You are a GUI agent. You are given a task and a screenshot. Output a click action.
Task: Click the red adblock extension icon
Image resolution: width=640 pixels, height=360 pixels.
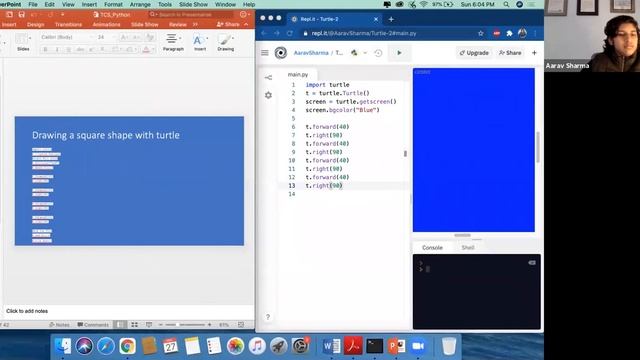coord(496,33)
